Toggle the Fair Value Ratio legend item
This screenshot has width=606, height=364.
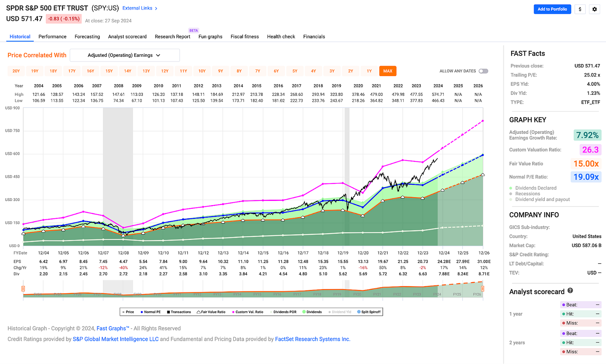tap(211, 312)
